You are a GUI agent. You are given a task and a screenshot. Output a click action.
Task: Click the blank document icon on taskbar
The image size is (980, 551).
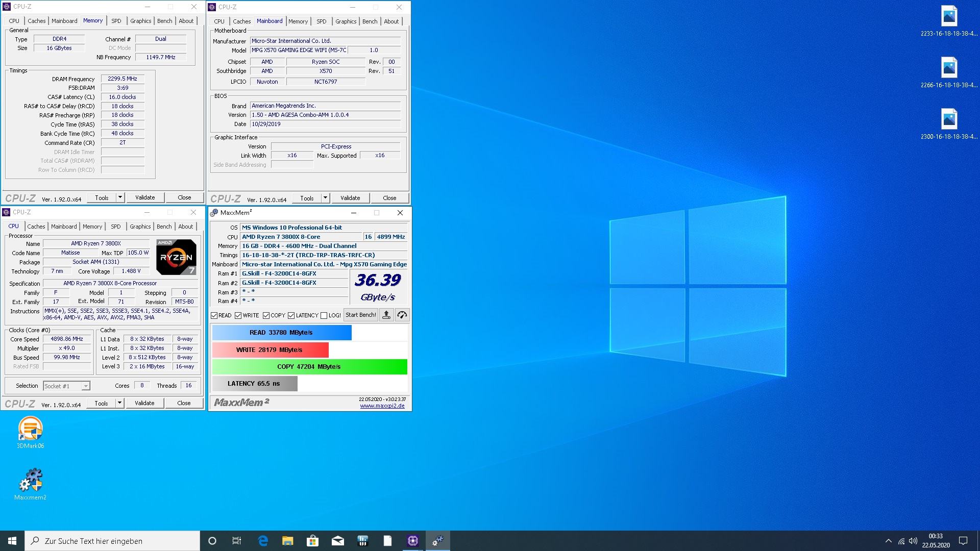(387, 541)
